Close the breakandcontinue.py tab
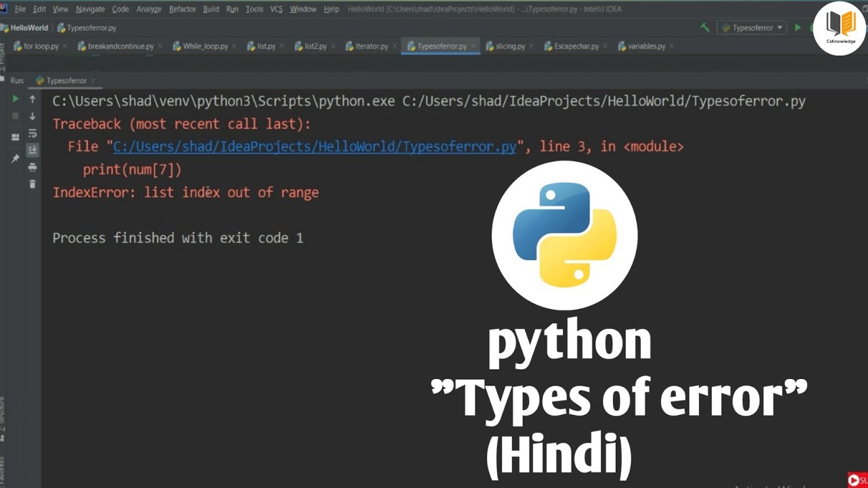Viewport: 868px width, 488px height. click(159, 46)
